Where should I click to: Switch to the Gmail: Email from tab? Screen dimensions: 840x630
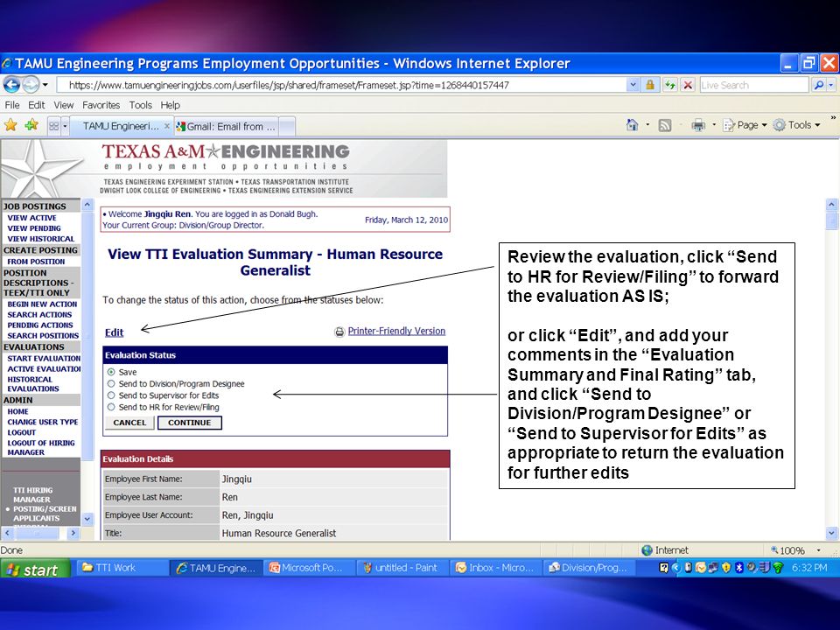(227, 127)
